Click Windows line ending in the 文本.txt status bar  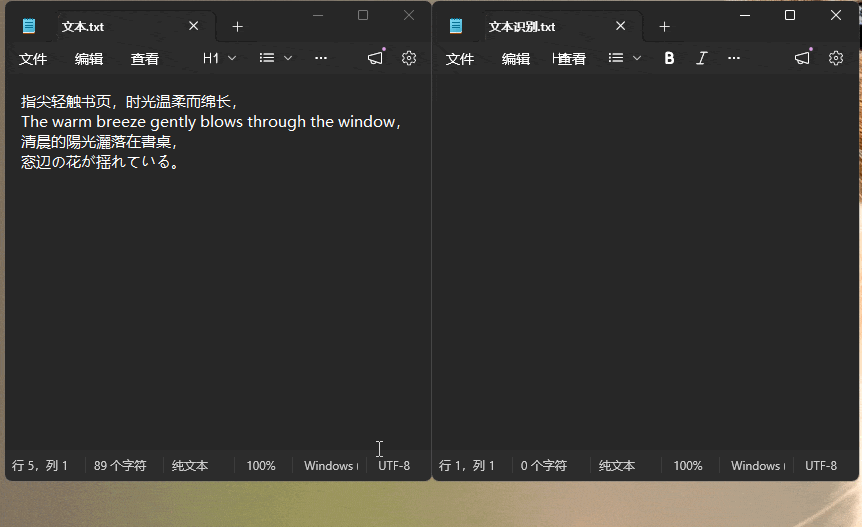pos(330,465)
